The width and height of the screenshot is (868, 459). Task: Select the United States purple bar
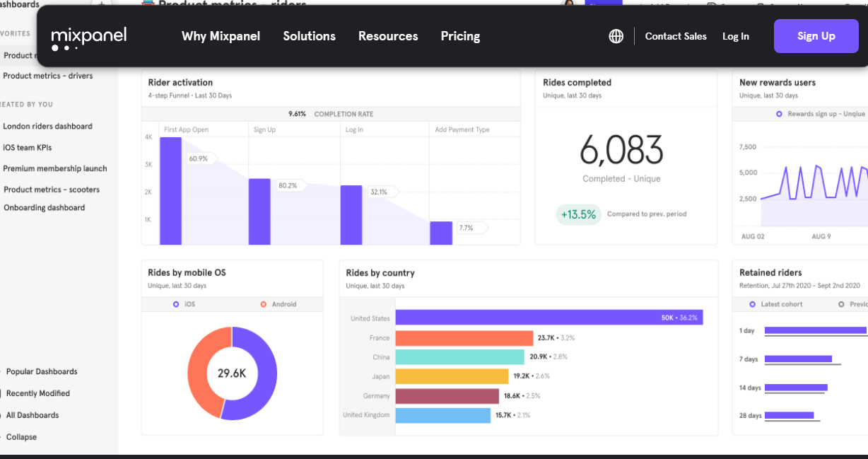[x=549, y=318]
